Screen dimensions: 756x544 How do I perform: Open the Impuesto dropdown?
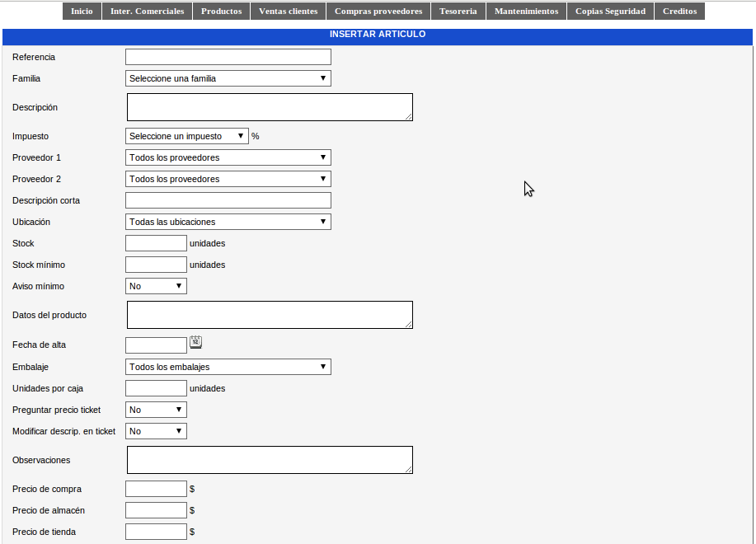pos(186,135)
